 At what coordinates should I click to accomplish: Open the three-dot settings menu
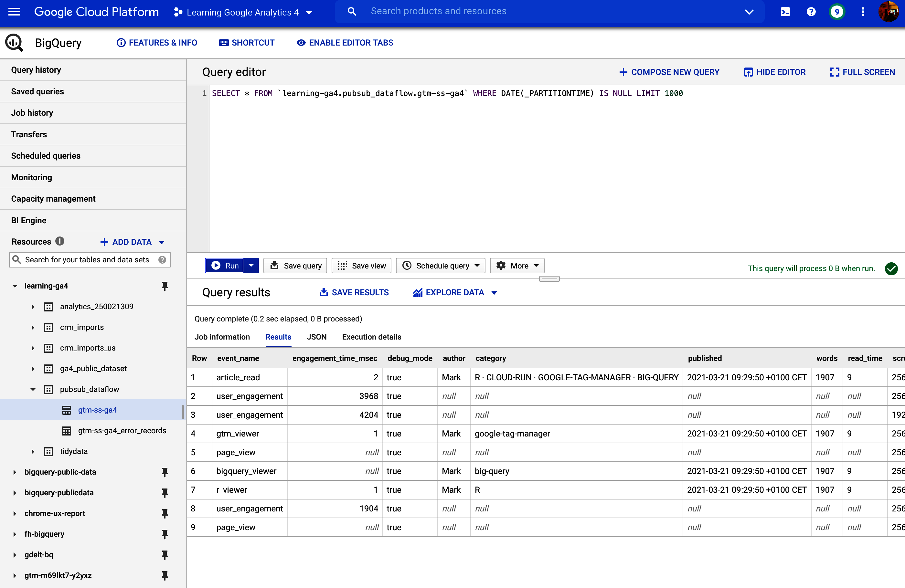862,12
